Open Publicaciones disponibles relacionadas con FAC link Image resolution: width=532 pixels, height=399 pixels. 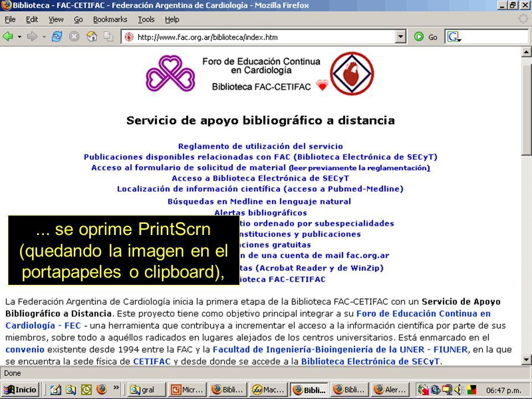(x=260, y=157)
